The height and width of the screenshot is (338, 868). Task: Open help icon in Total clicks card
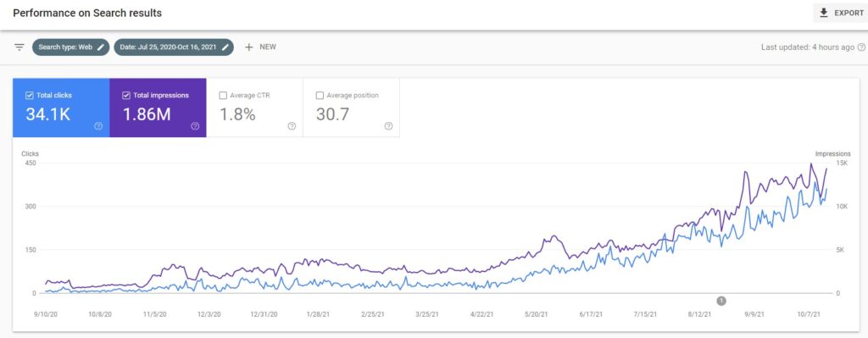(98, 126)
